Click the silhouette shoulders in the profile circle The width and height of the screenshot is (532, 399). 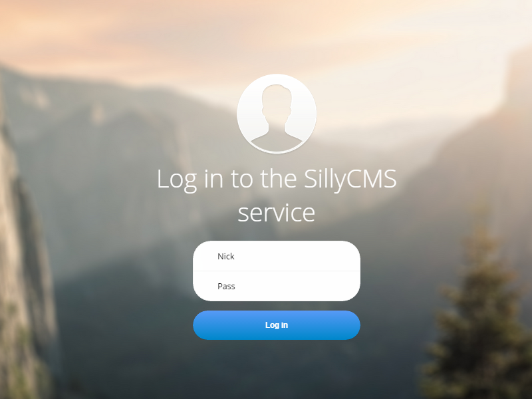point(277,139)
